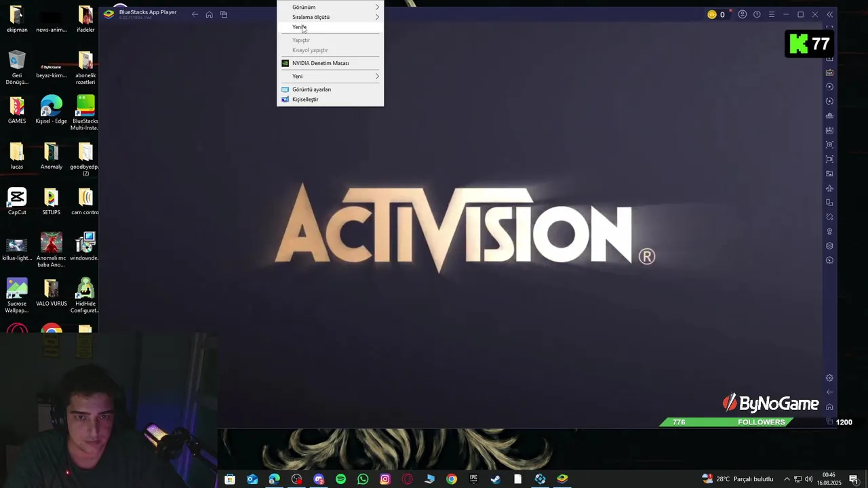
Task: Click the BlueStacks sidebar sync circle icon
Action: [829, 101]
